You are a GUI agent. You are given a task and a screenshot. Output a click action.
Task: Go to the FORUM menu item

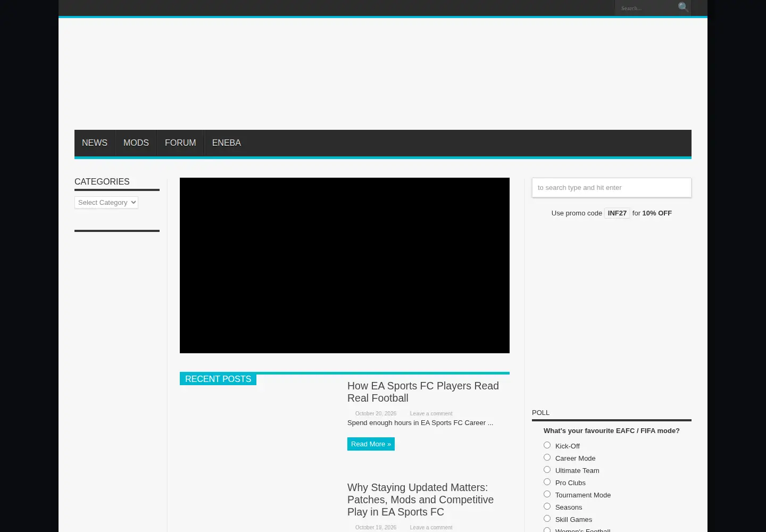(x=180, y=143)
